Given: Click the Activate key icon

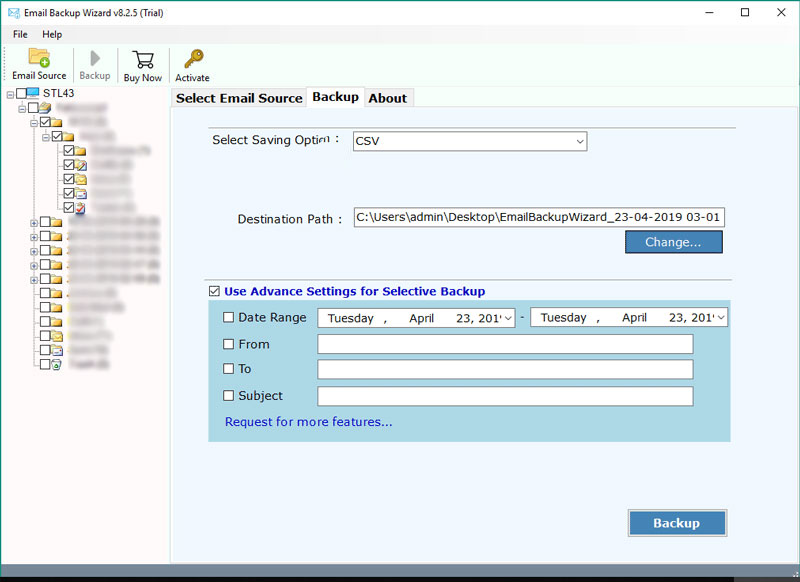Looking at the screenshot, I should pyautogui.click(x=192, y=58).
